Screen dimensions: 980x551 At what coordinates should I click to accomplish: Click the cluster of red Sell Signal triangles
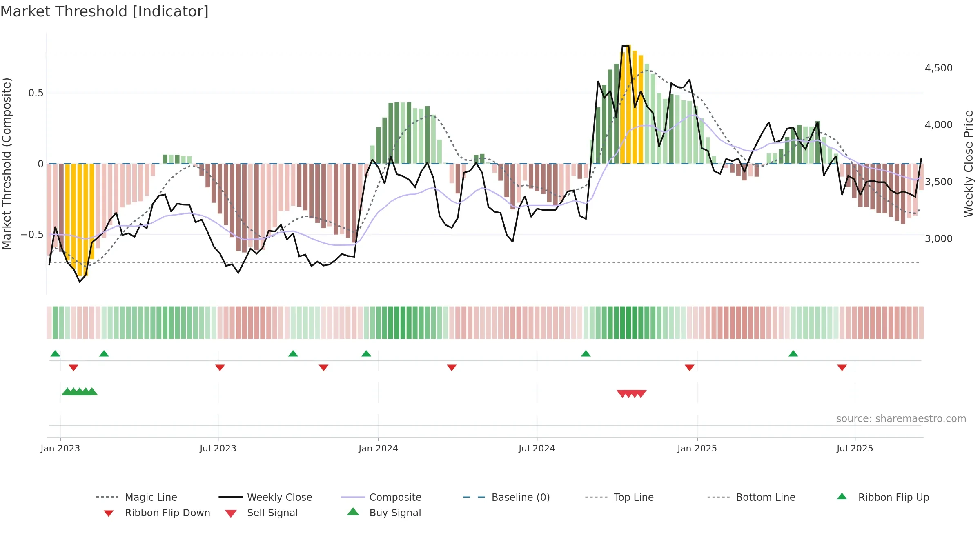632,393
